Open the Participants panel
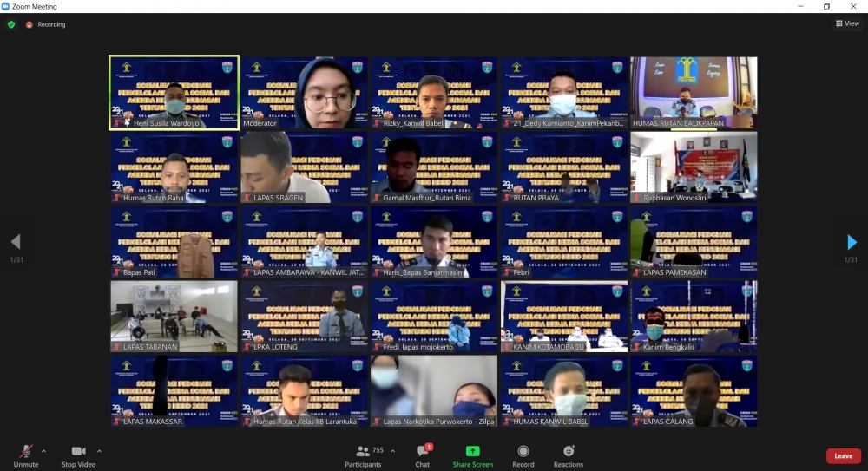Viewport: 868px width, 471px height. (x=363, y=451)
